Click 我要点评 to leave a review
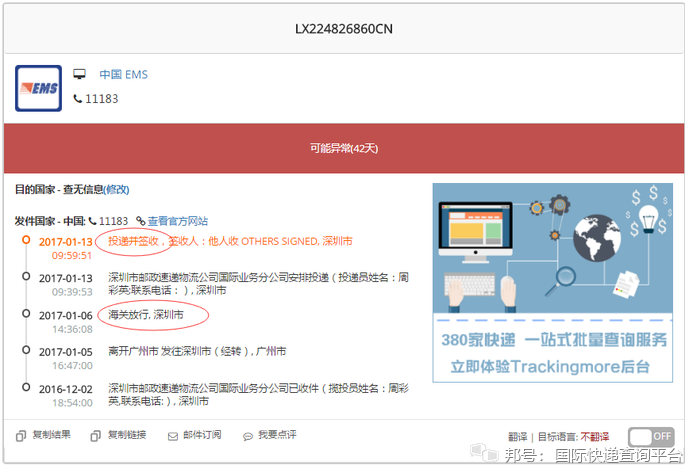This screenshot has width=685, height=465. pos(277,436)
